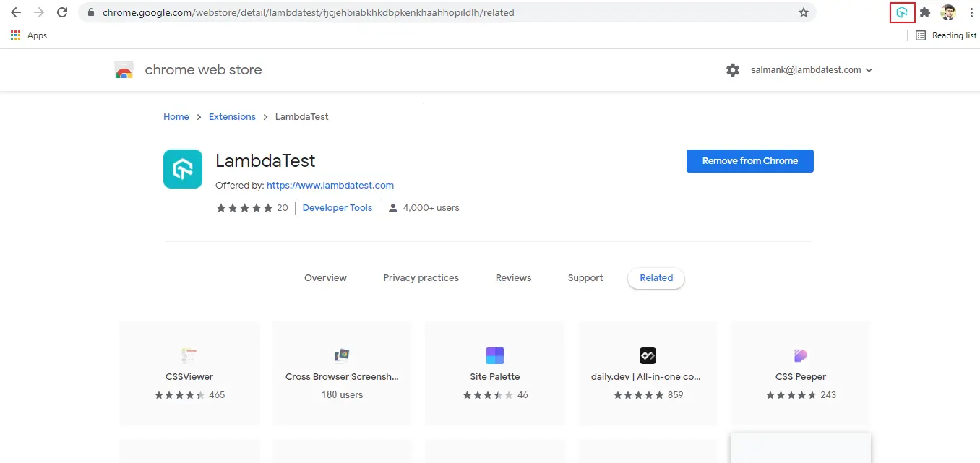
Task: Switch to the Reviews tab
Action: [513, 278]
